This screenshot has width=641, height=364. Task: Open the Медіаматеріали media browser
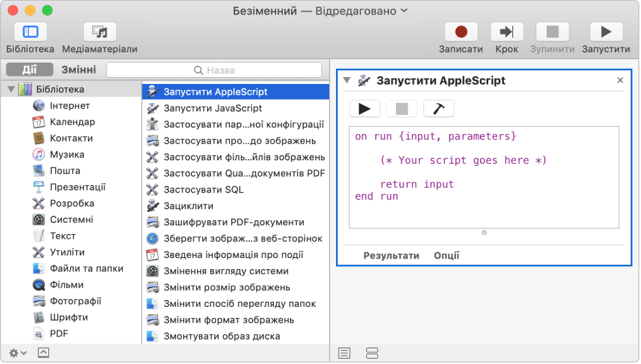[99, 32]
